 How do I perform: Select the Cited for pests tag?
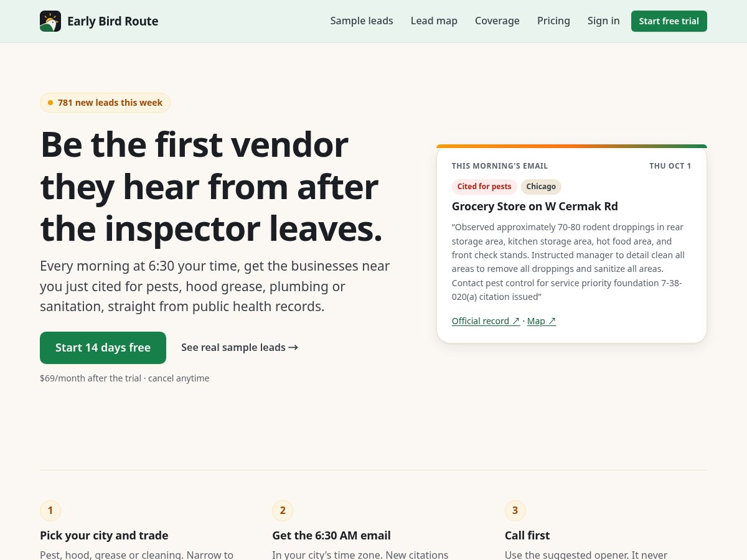point(484,187)
